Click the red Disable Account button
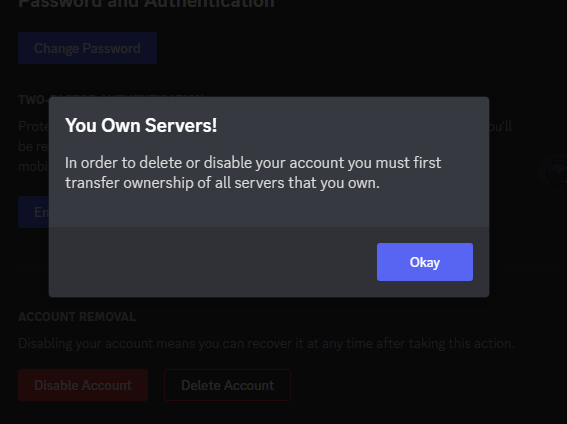 click(83, 385)
